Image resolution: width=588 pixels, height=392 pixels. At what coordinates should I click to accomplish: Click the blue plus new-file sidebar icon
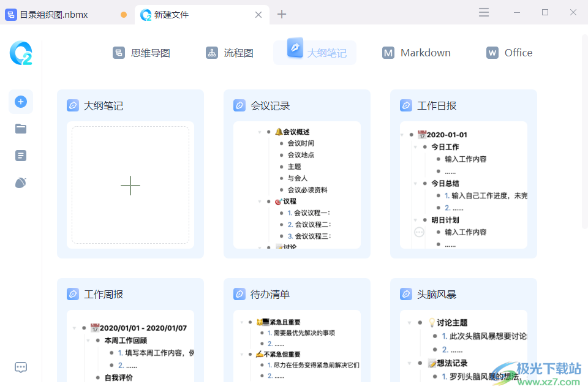21,102
